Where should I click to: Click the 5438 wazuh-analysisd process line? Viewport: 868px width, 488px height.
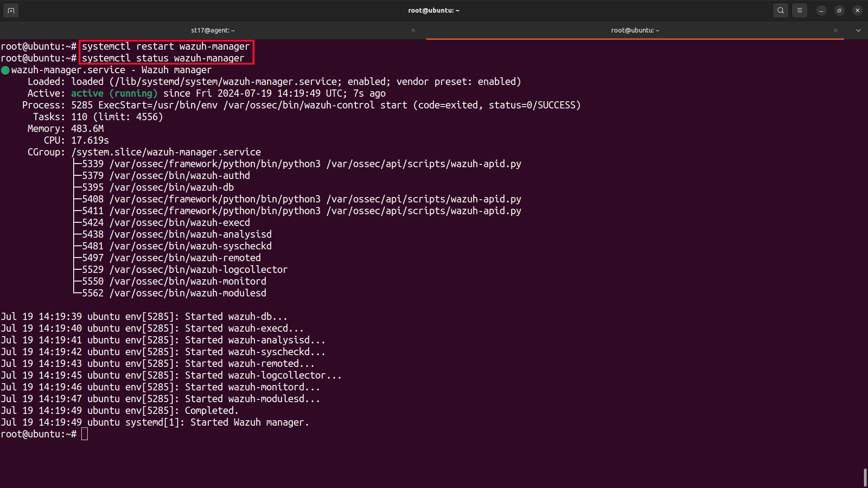[x=177, y=235]
